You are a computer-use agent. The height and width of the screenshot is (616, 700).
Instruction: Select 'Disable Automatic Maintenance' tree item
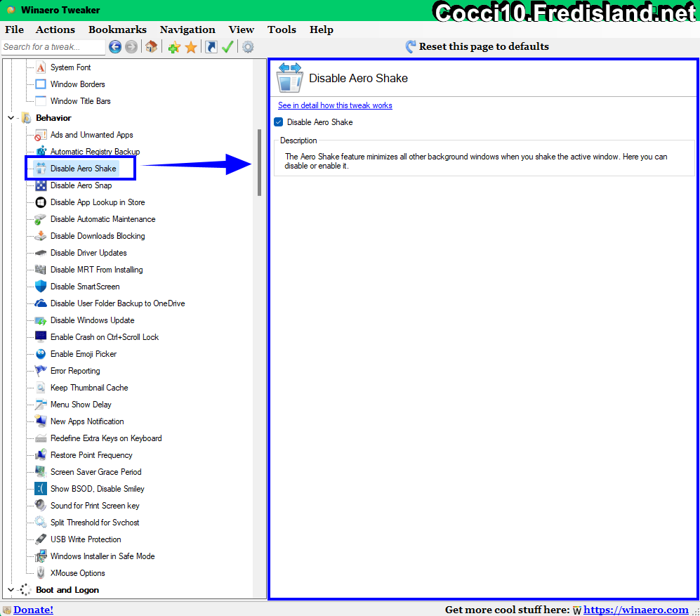[103, 219]
